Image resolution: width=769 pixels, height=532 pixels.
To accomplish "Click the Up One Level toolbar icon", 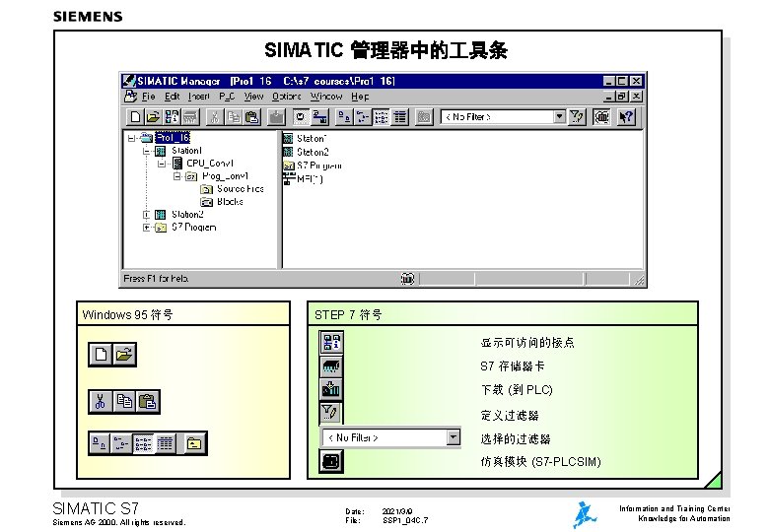I will [x=424, y=116].
